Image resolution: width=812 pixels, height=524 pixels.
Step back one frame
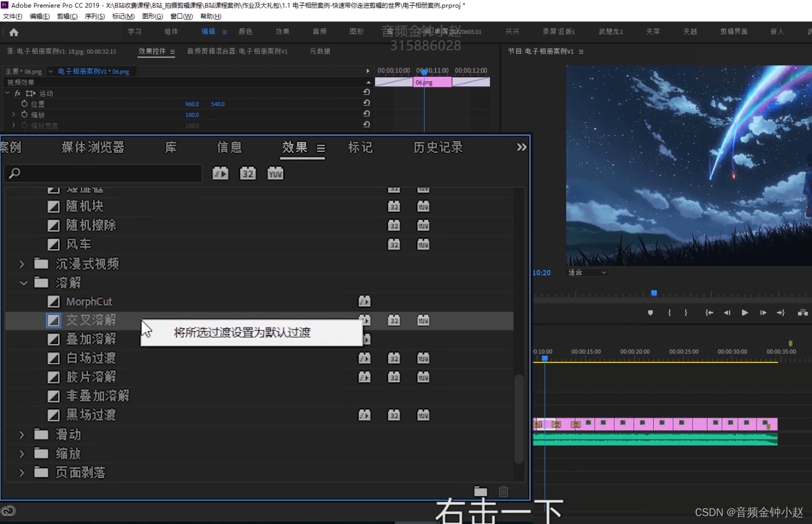coord(727,312)
